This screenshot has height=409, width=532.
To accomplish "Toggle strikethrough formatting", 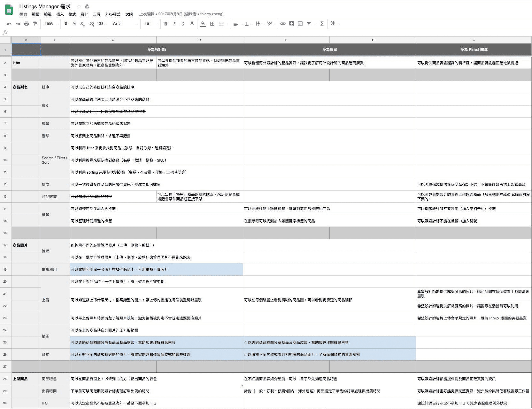I will coord(183,24).
